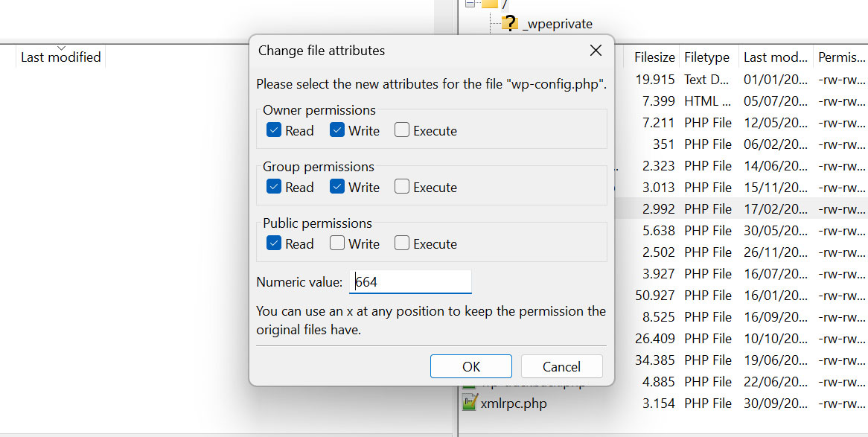The image size is (868, 437).
Task: Uncheck Owner permissions Read checkbox
Action: (274, 130)
